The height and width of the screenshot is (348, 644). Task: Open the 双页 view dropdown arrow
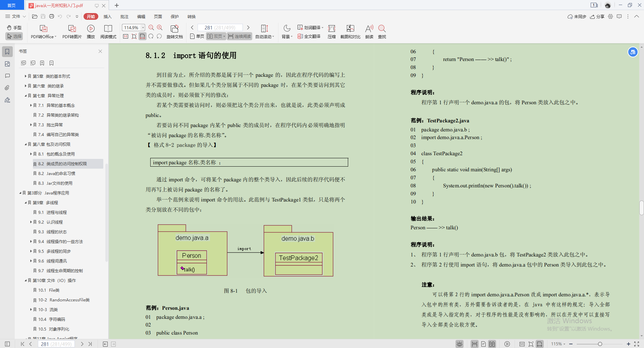click(224, 36)
